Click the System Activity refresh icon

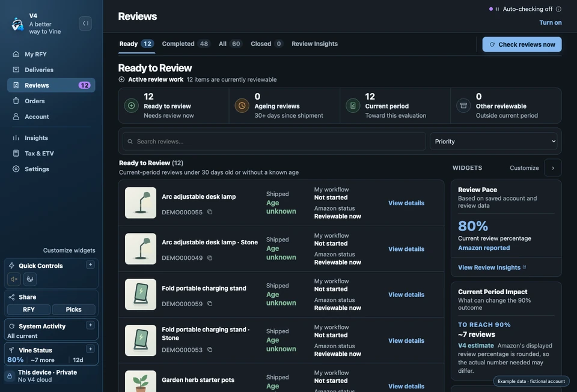point(12,326)
